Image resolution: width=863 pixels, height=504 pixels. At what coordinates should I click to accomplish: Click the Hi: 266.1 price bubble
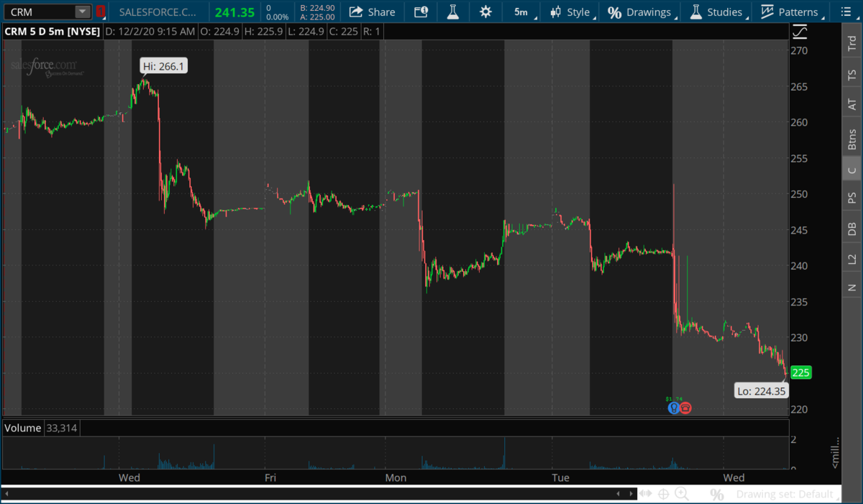tap(164, 67)
